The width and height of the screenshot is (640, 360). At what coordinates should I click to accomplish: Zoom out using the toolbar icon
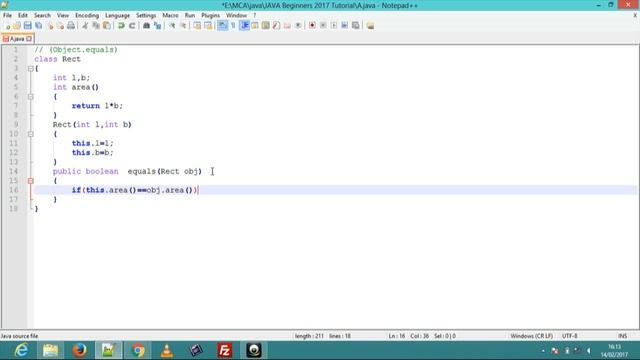pos(183,26)
